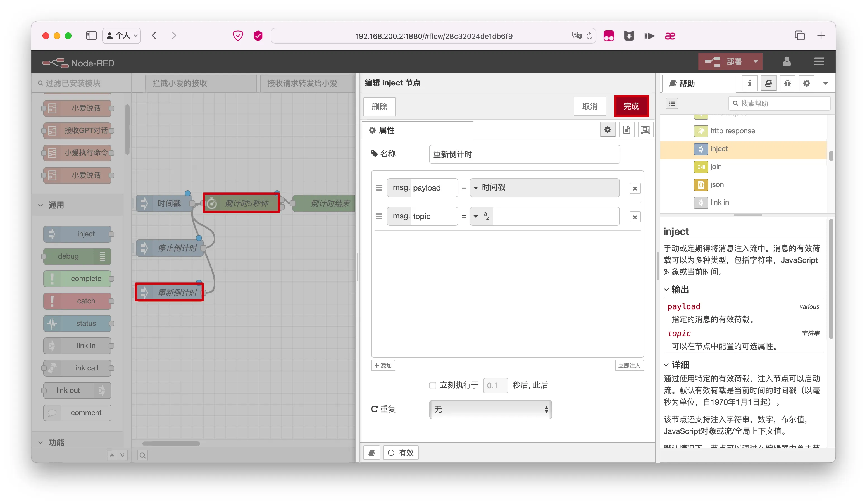
Task: Click the red 完成 button
Action: 631,106
